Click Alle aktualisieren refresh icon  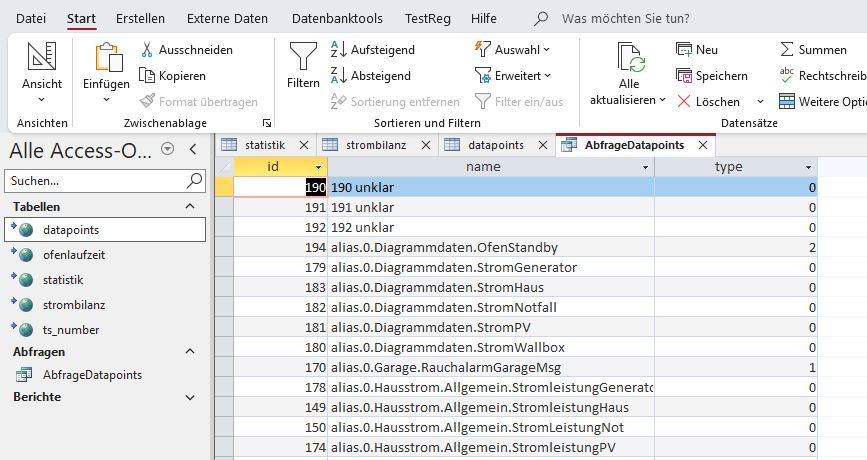pos(630,58)
